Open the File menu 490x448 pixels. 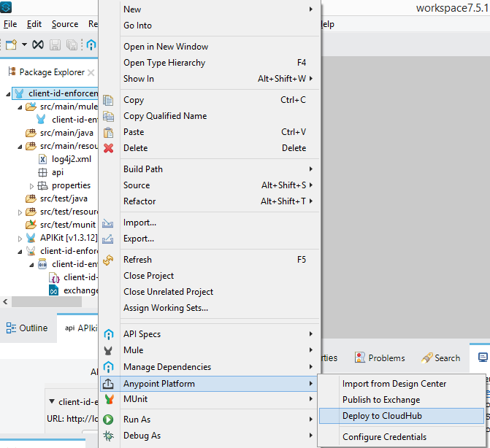(10, 24)
